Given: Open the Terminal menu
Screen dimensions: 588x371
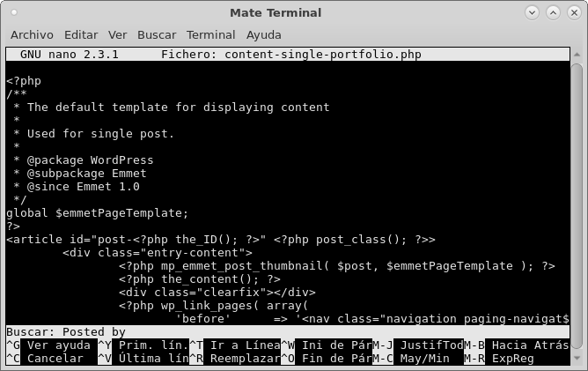Looking at the screenshot, I should click(210, 35).
